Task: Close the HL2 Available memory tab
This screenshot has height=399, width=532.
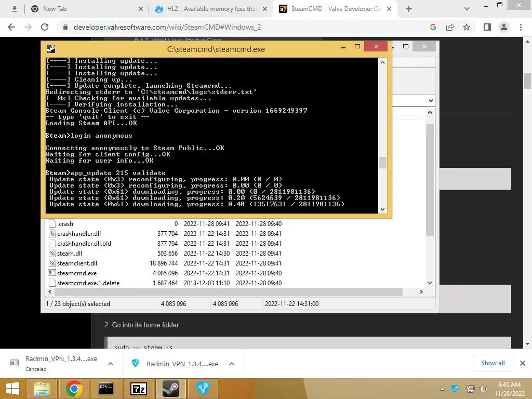Action: pos(265,9)
